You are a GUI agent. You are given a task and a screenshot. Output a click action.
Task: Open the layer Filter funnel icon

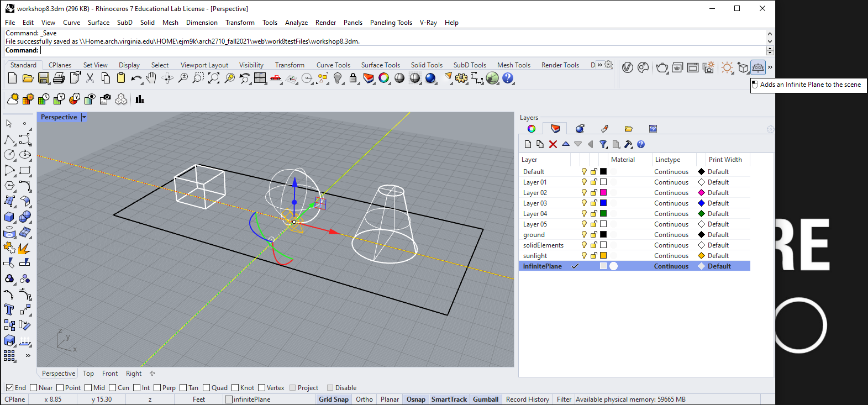603,144
